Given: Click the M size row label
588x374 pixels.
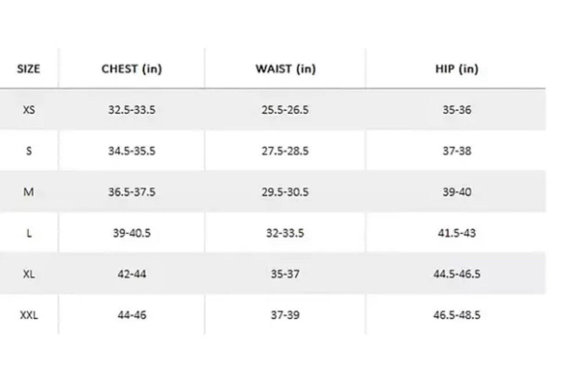Looking at the screenshot, I should (x=29, y=192).
